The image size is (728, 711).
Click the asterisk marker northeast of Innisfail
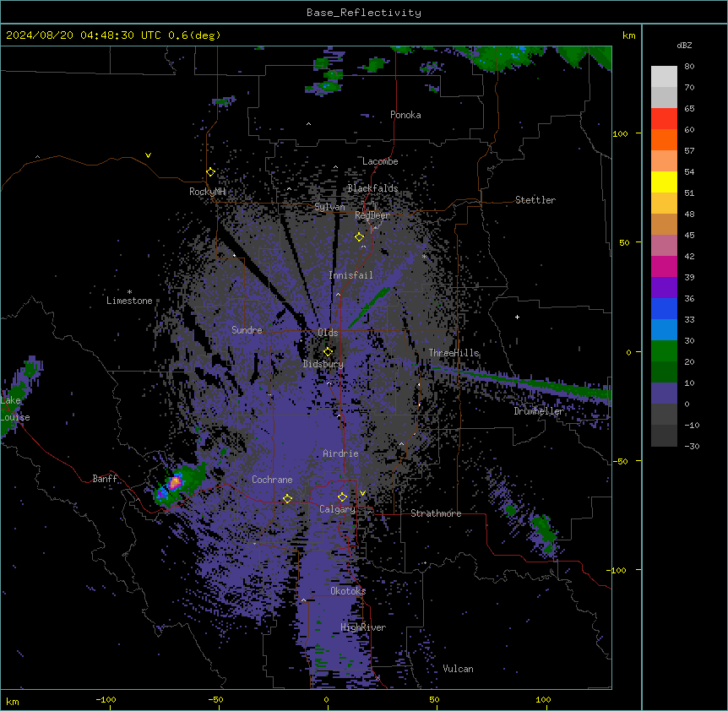tap(424, 256)
